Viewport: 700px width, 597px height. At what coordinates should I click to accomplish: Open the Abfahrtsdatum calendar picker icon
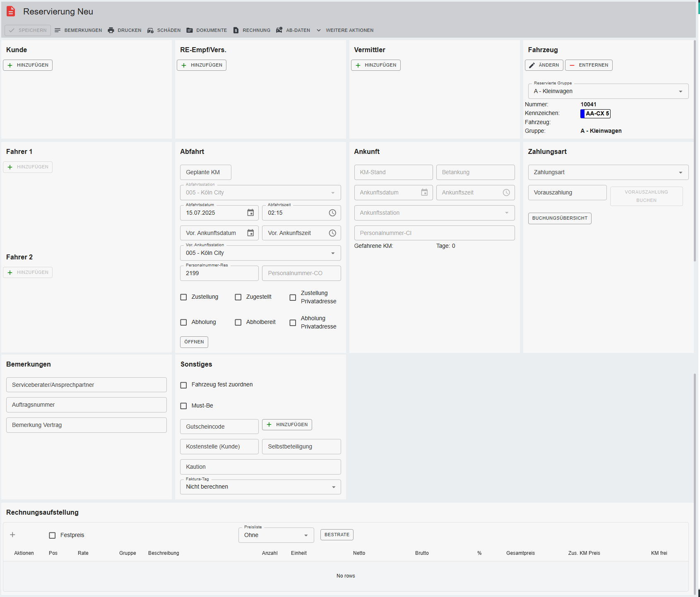pyautogui.click(x=250, y=213)
